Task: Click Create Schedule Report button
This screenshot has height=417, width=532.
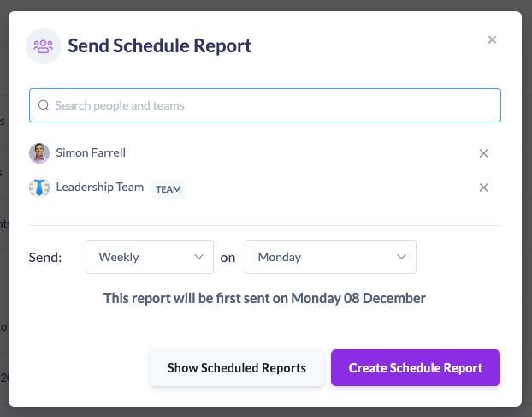Action: point(416,368)
